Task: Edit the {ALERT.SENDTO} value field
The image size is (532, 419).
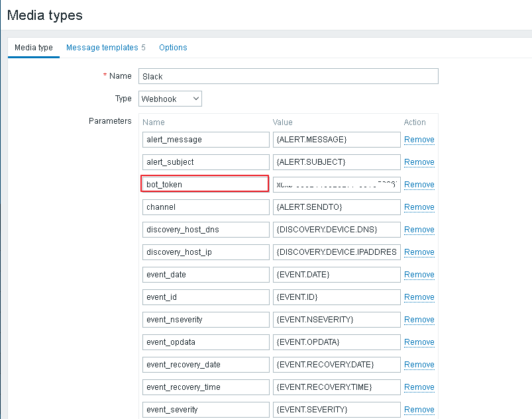Action: pyautogui.click(x=337, y=207)
